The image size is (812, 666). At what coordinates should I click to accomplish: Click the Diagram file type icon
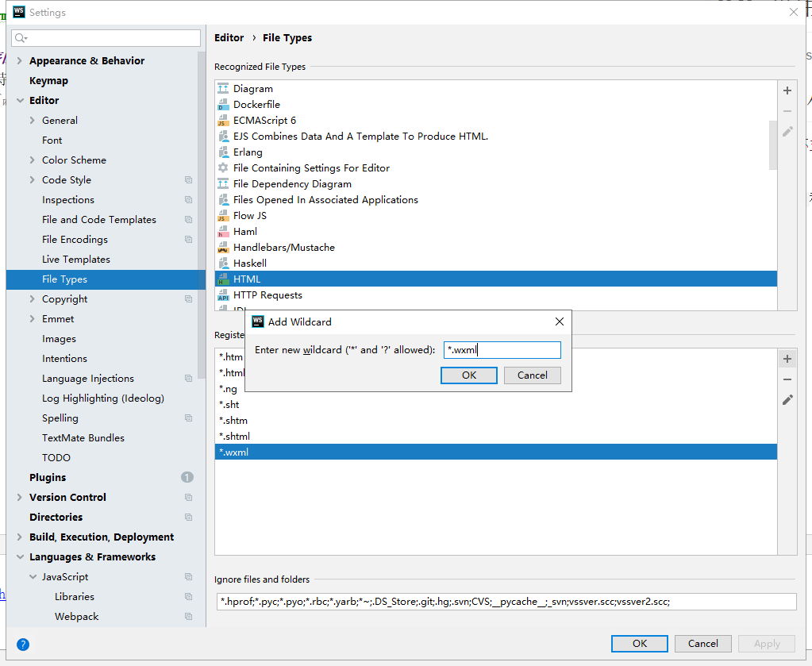(x=223, y=89)
